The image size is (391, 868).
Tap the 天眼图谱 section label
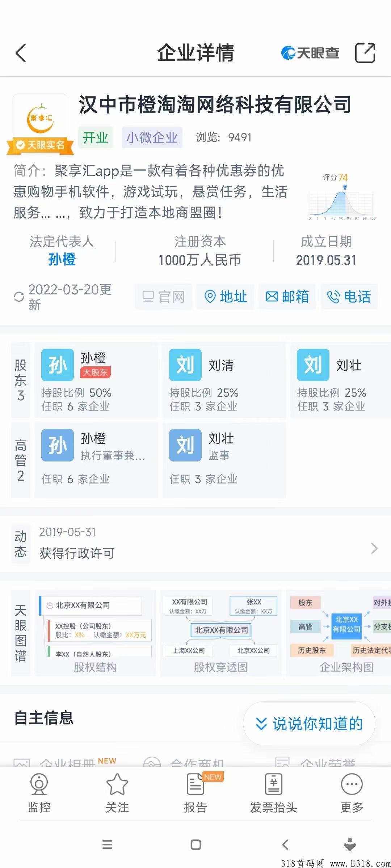pos(21,634)
